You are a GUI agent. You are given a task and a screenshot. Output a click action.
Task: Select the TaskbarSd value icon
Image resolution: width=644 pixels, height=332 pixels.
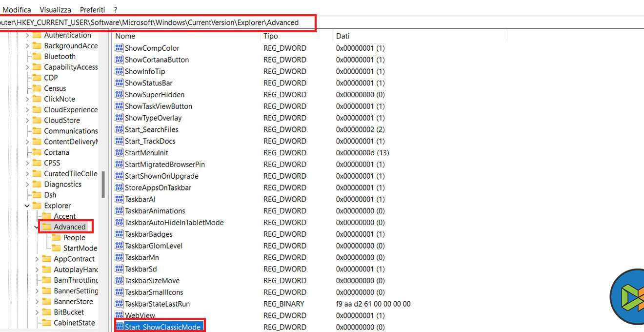[119, 269]
